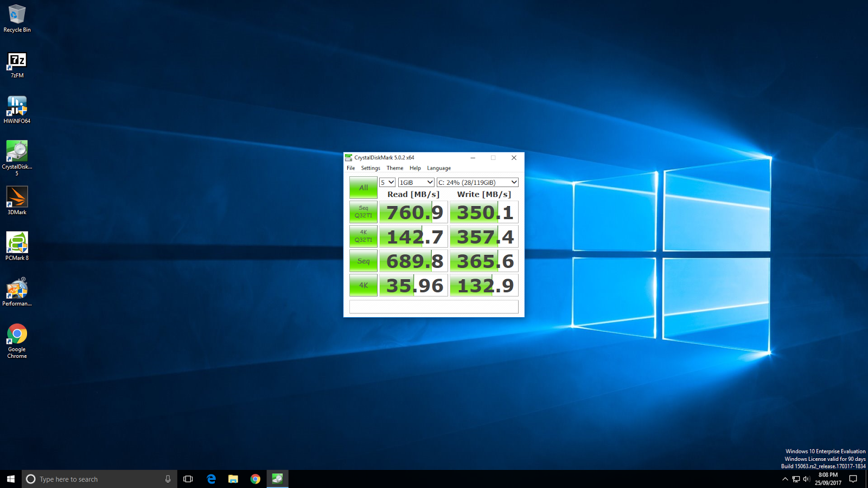
Task: Open the Action Center notifications icon
Action: [x=853, y=479]
